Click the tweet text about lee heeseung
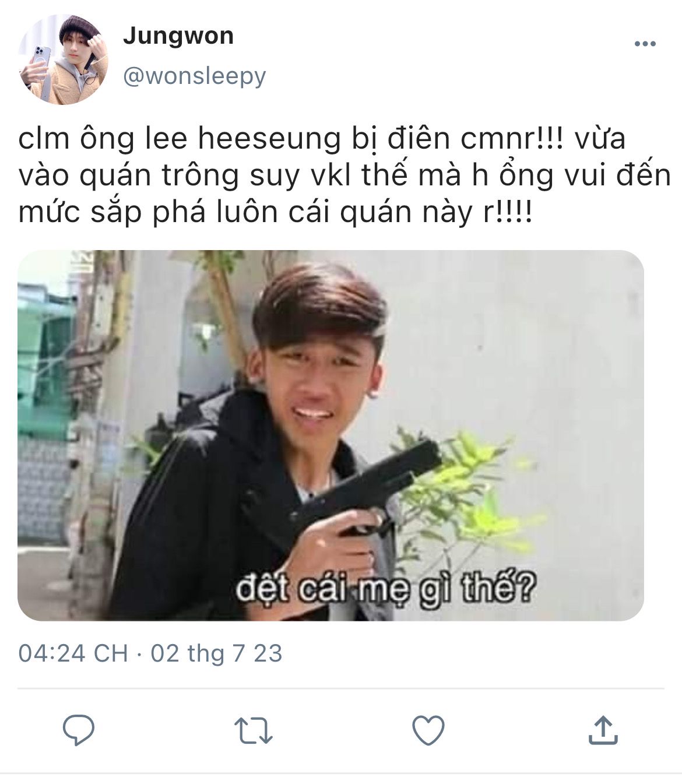Image resolution: width=682 pixels, height=784 pixels. click(344, 175)
